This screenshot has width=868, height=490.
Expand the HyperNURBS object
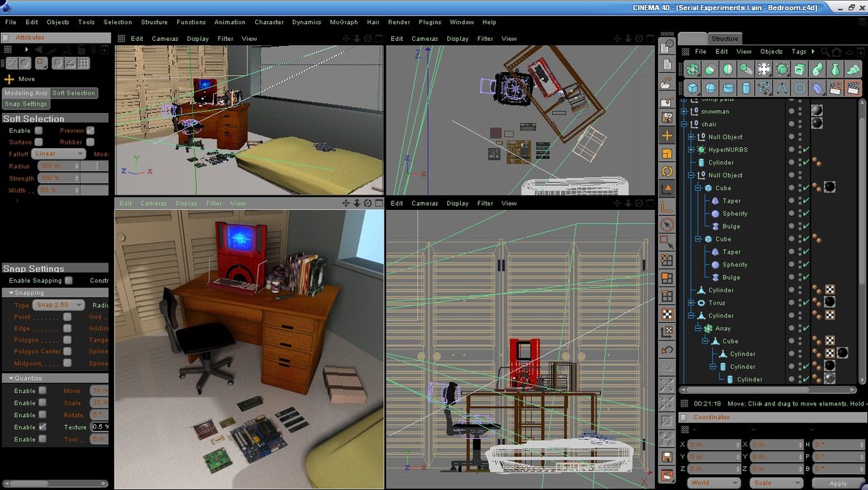(x=691, y=149)
